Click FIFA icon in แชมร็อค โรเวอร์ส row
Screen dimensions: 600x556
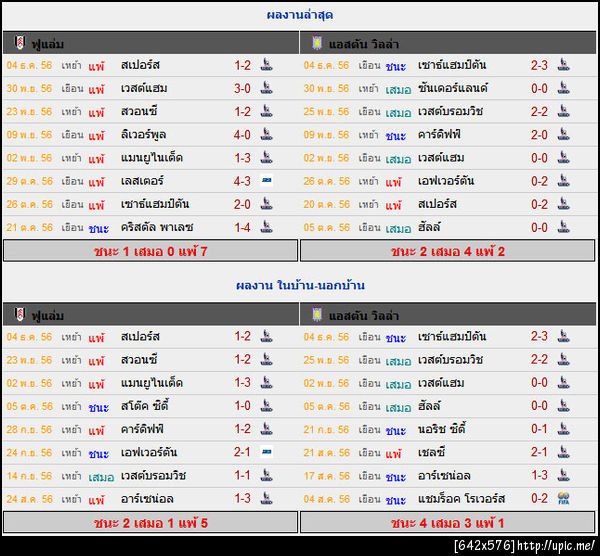(x=563, y=499)
